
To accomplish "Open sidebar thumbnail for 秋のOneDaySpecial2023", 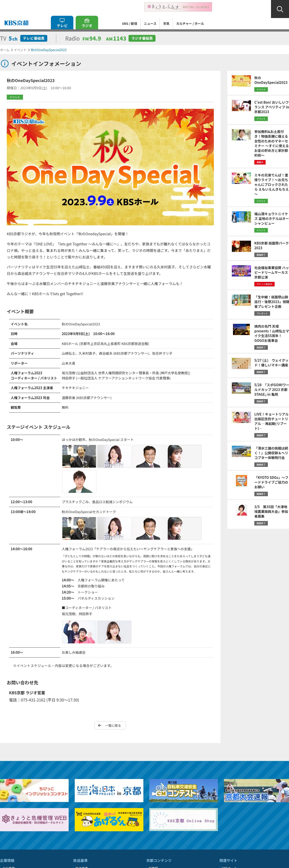I will click(x=242, y=81).
